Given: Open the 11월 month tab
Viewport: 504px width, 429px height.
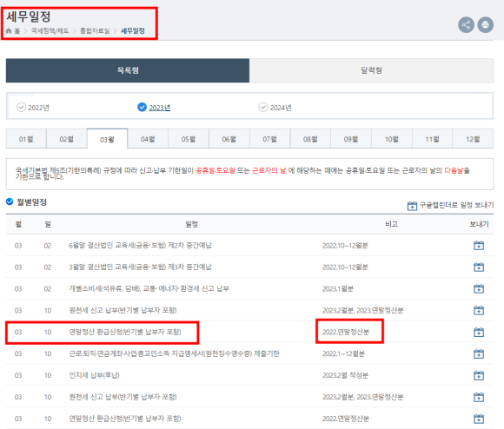Looking at the screenshot, I should point(433,139).
